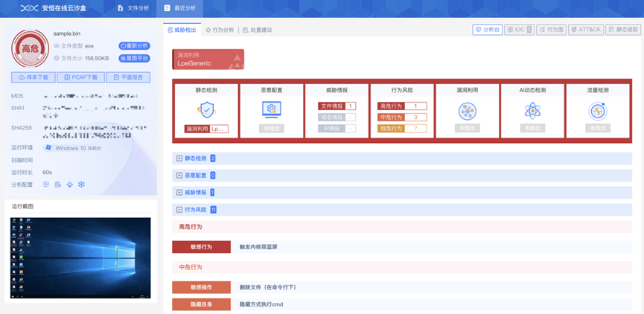Open the 运行截图 desktop screenshot thumbnail
The height and width of the screenshot is (314, 644).
pos(80,257)
